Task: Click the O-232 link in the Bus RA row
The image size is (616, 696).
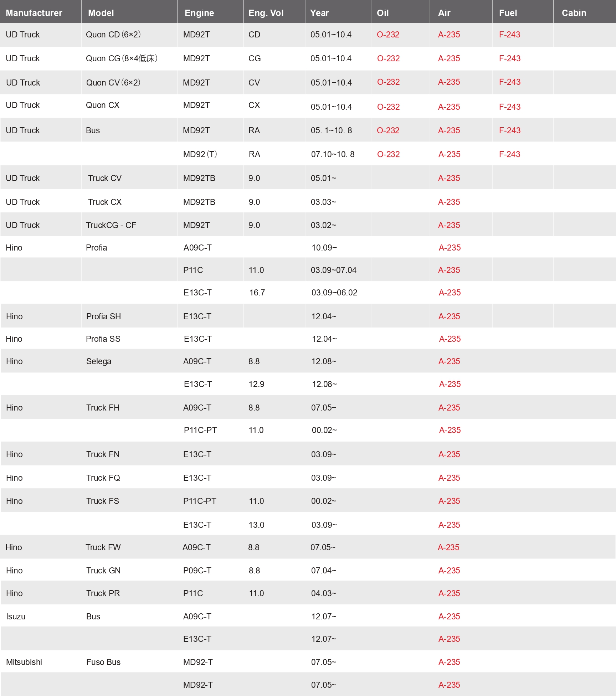Action: click(388, 130)
